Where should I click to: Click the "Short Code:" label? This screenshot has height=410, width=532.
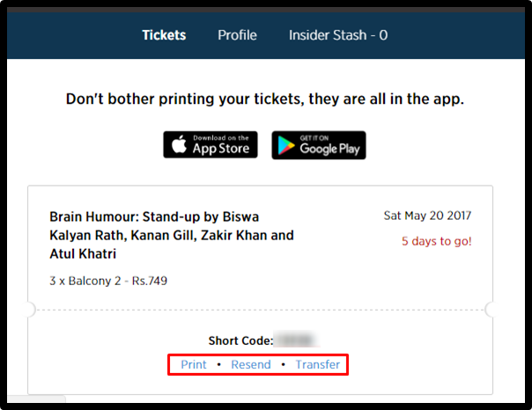tap(240, 340)
